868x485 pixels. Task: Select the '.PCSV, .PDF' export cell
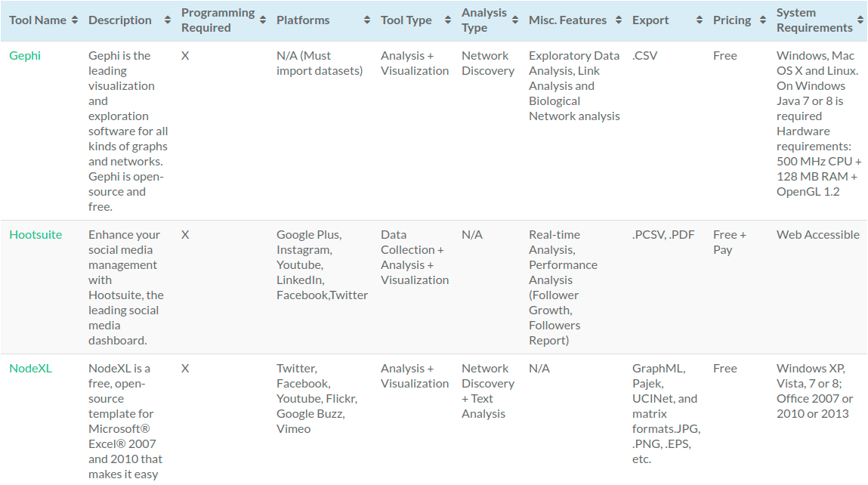663,235
